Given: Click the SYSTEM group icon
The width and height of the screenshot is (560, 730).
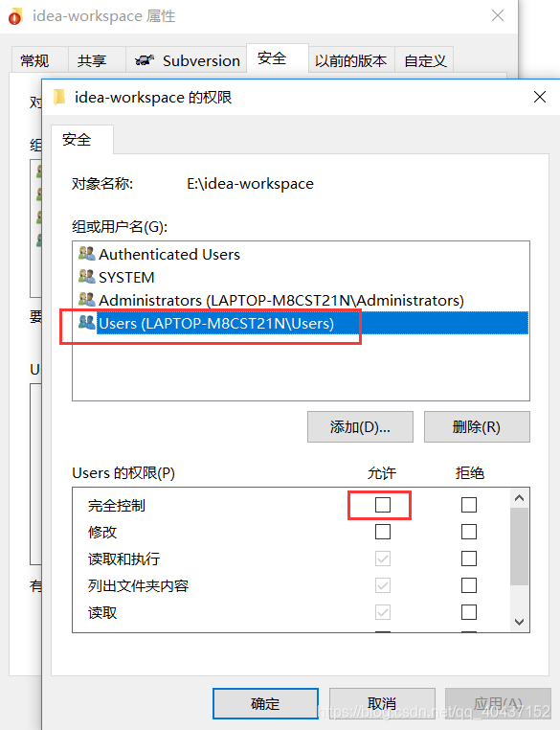Looking at the screenshot, I should click(x=86, y=277).
